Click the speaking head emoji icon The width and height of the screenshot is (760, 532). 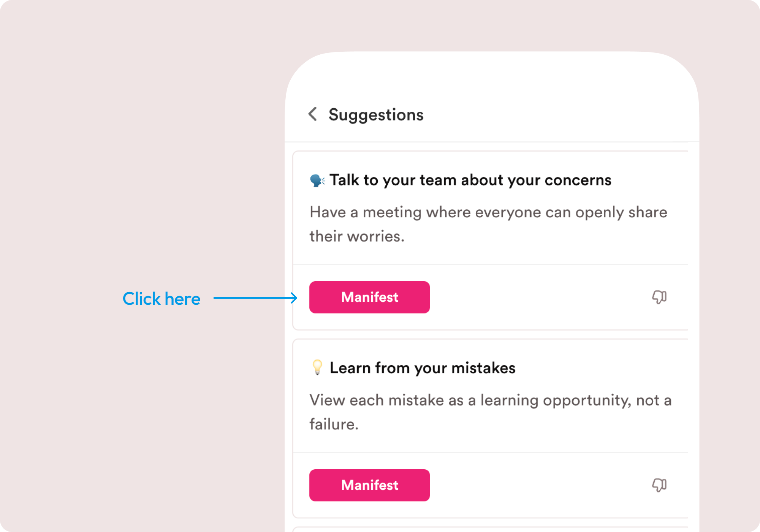click(317, 180)
